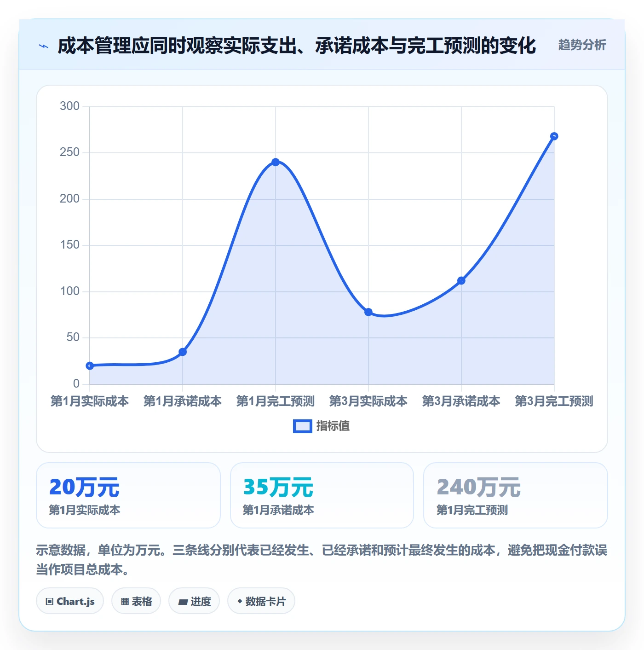Click the Chart.js tag
The height and width of the screenshot is (650, 644).
tap(70, 601)
